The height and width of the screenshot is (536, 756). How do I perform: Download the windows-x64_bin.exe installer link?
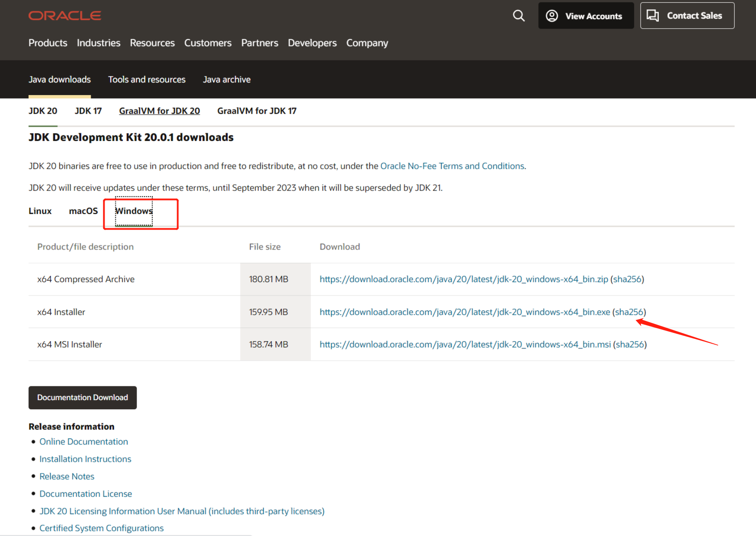click(x=465, y=312)
